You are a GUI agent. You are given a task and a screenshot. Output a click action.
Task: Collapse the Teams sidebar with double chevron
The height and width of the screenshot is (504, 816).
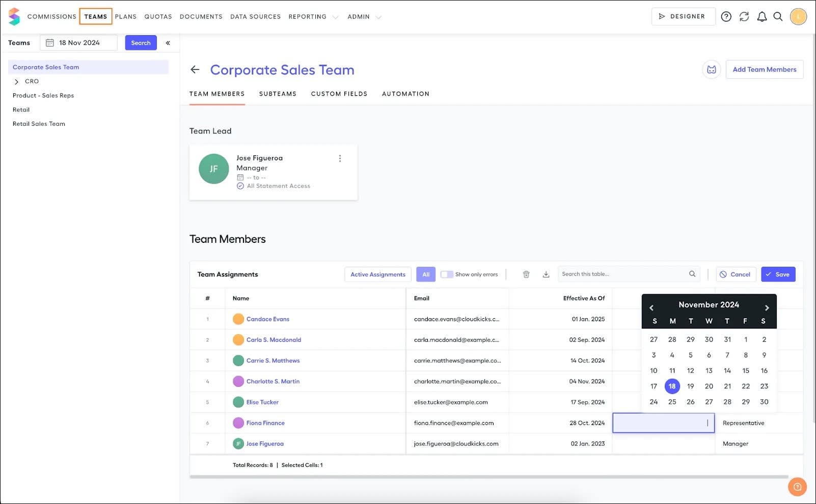(x=168, y=43)
